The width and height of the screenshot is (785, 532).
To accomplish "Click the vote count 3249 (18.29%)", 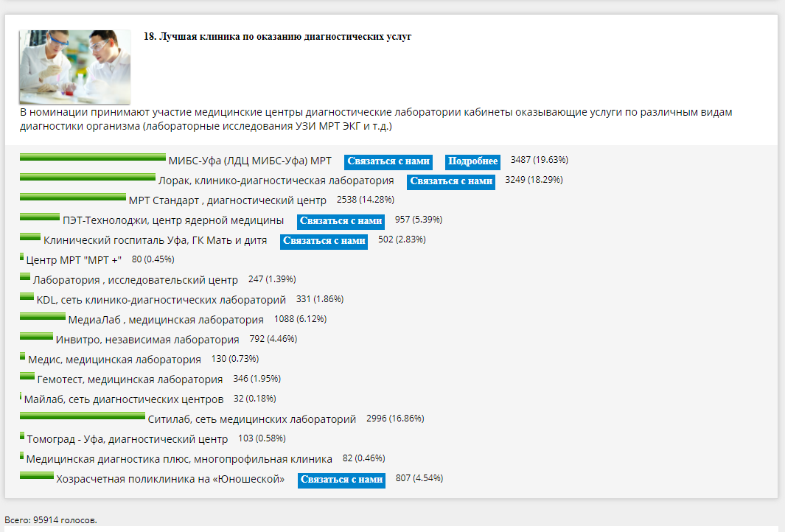I will click(x=534, y=180).
